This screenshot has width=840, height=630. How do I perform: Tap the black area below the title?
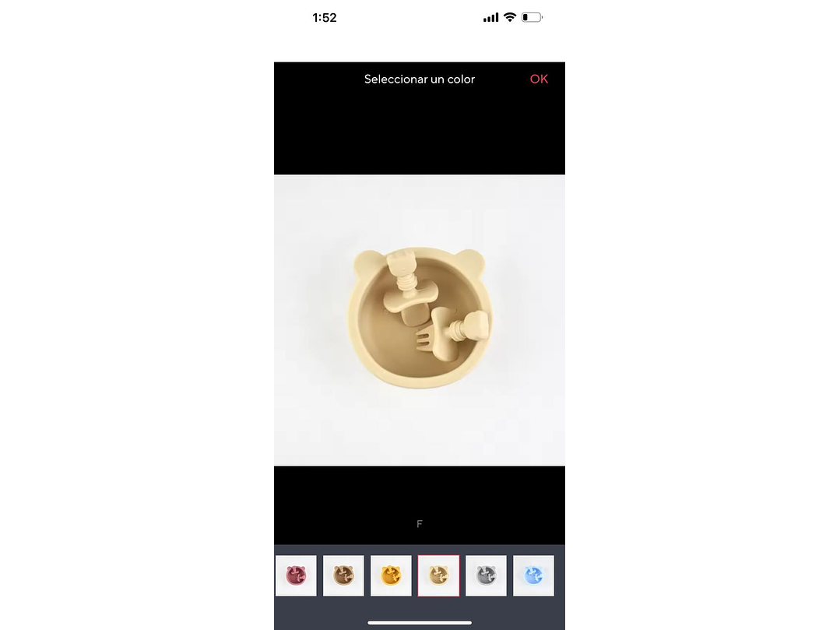pyautogui.click(x=420, y=133)
